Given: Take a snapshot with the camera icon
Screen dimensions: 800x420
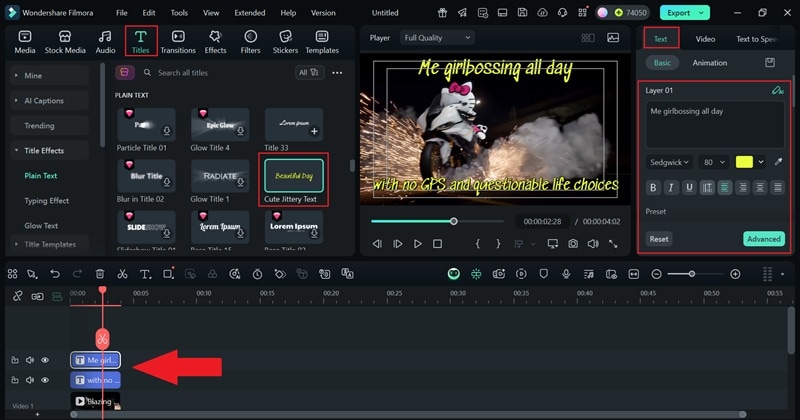Looking at the screenshot, I should coord(573,244).
